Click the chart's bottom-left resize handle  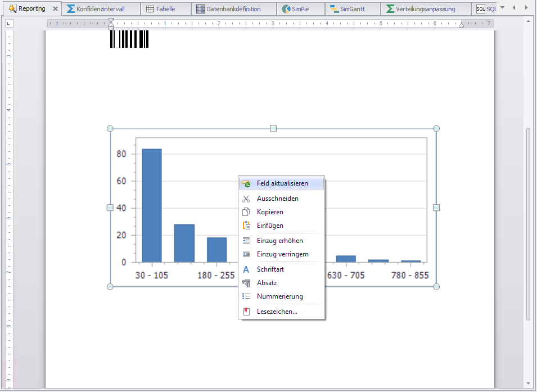(110, 287)
